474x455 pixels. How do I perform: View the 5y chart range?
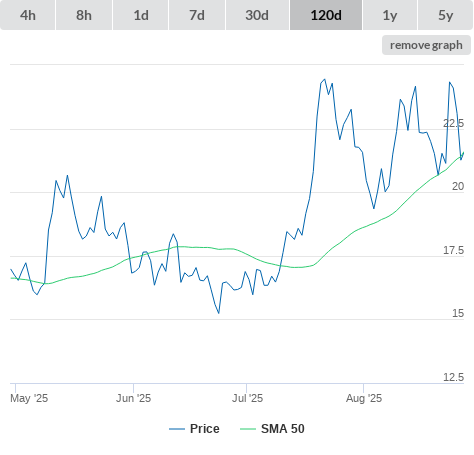click(x=445, y=15)
